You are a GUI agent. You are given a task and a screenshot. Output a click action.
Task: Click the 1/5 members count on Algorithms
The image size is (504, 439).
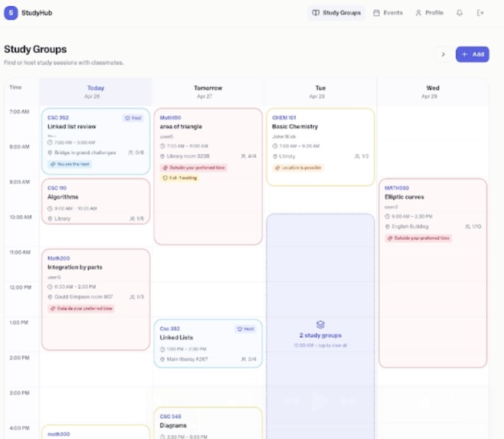(136, 218)
